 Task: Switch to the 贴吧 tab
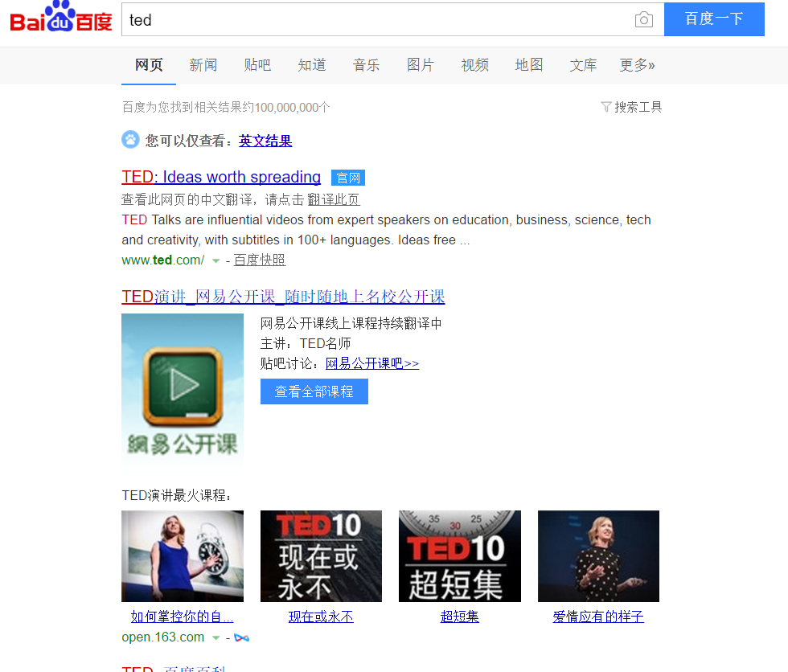pos(257,65)
